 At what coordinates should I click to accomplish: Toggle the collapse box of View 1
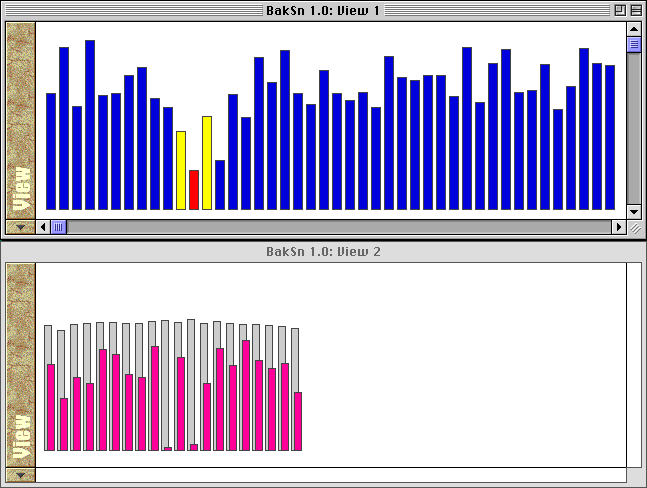636,9
